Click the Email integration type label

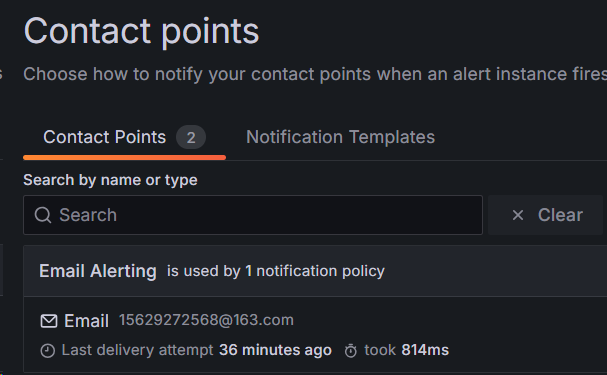coord(86,321)
